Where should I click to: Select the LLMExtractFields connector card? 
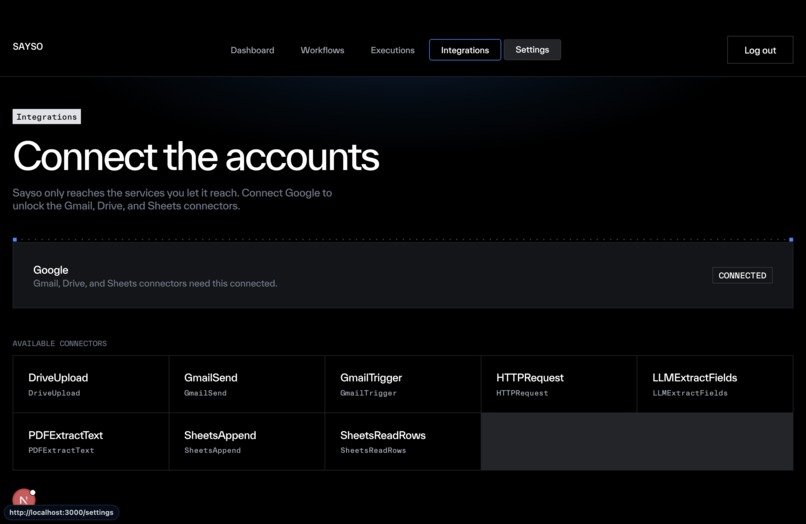[x=715, y=384]
